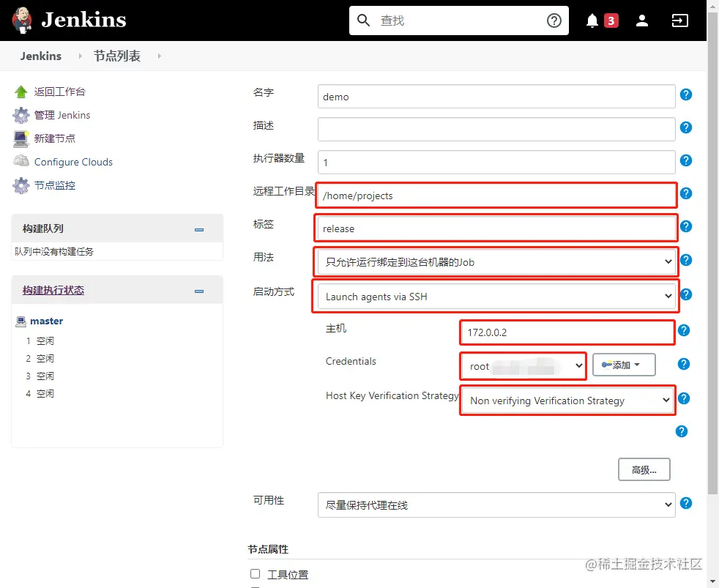This screenshot has width=719, height=588.
Task: Collapse the 构建队列 panel
Action: pyautogui.click(x=199, y=230)
